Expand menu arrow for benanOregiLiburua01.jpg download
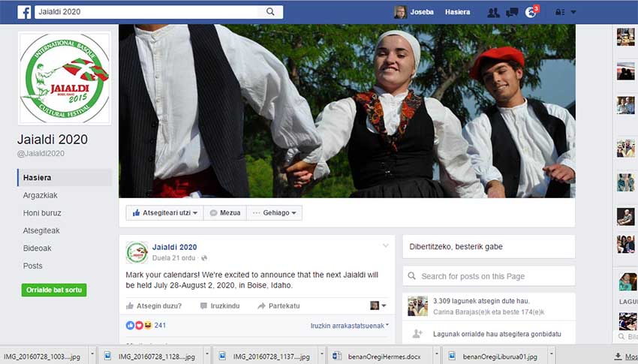Screen dimensions: 638x364 [x=552, y=355]
